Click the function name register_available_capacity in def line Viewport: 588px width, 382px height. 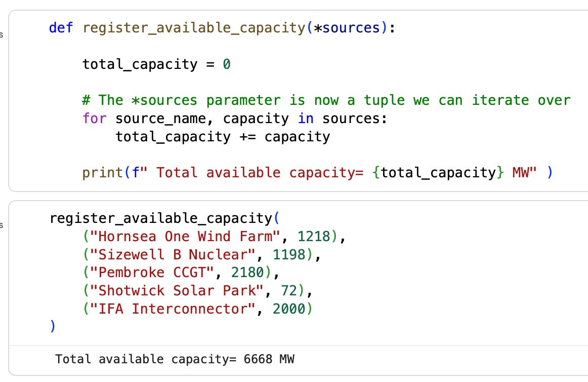coord(194,28)
